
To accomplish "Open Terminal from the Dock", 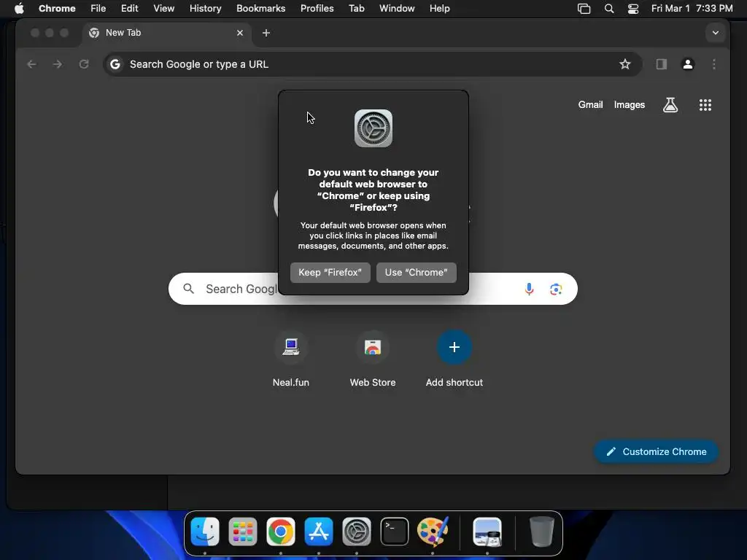I will pyautogui.click(x=395, y=532).
